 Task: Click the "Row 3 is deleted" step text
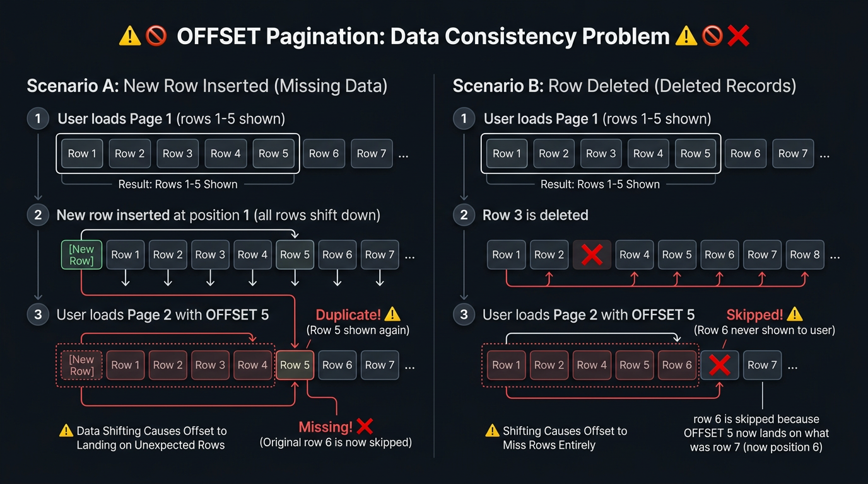point(535,215)
